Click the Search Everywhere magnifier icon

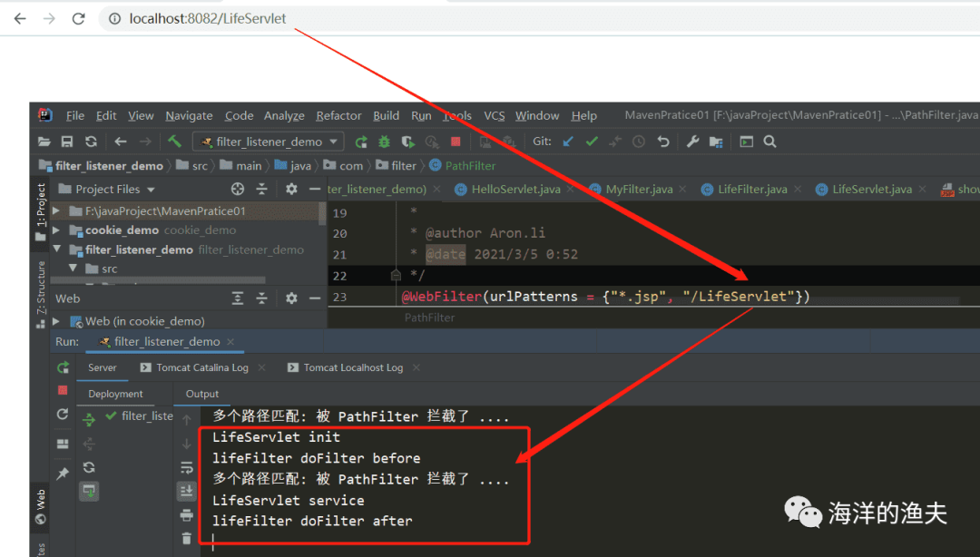(x=770, y=142)
